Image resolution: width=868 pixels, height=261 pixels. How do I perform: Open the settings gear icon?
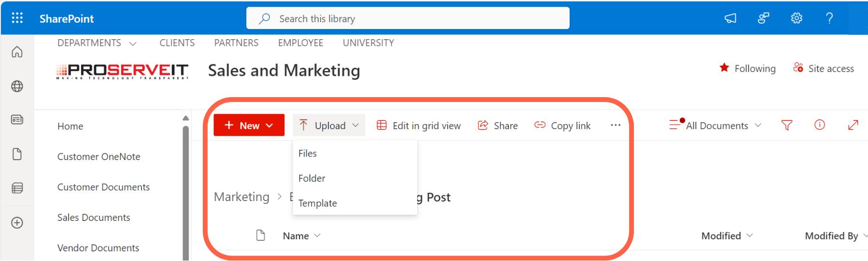point(796,18)
